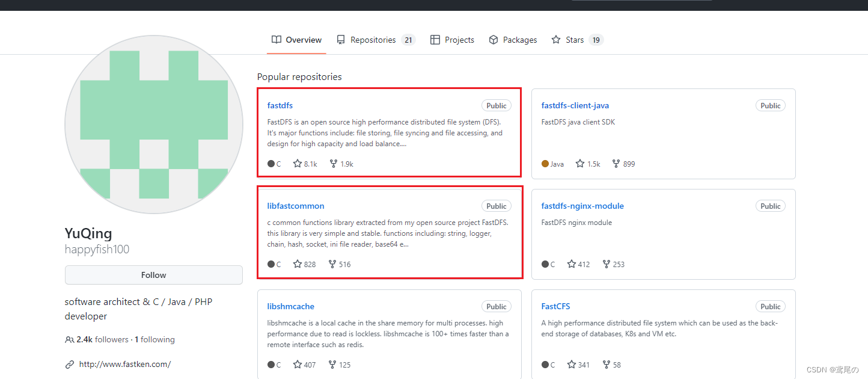The image size is (868, 379).
Task: Click the C language dot on libshmcache
Action: (x=271, y=365)
